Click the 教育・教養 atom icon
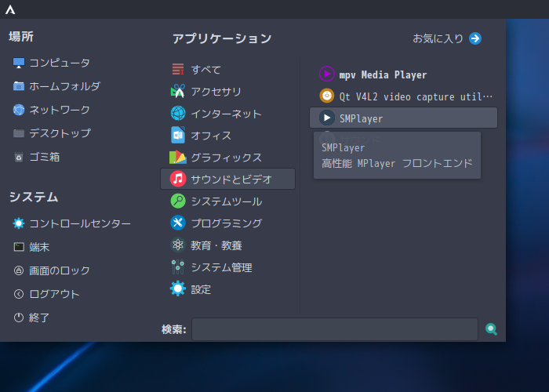549x392 pixels. click(178, 245)
